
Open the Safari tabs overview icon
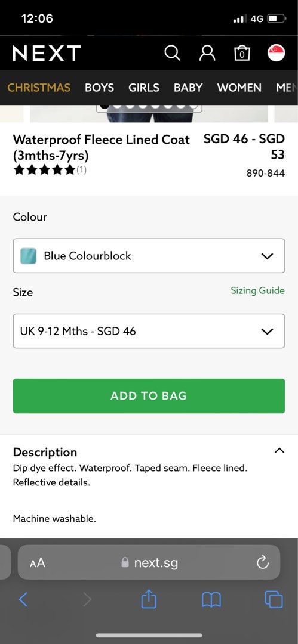[x=274, y=600]
